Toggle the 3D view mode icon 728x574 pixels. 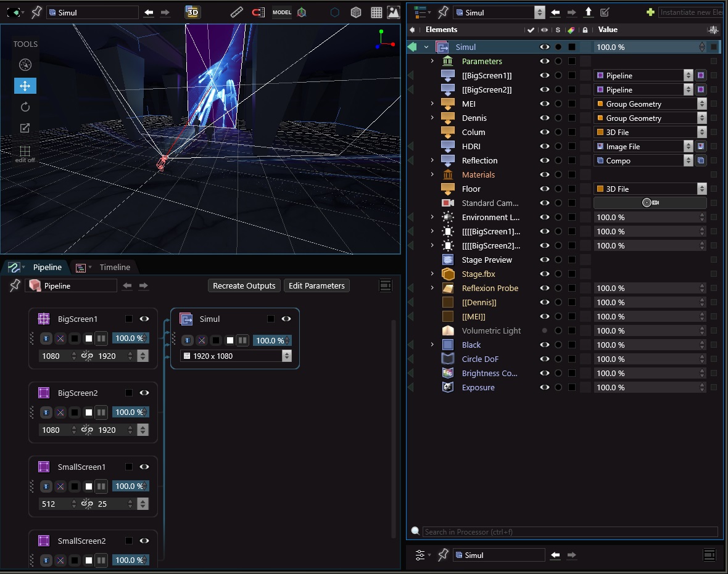(192, 12)
